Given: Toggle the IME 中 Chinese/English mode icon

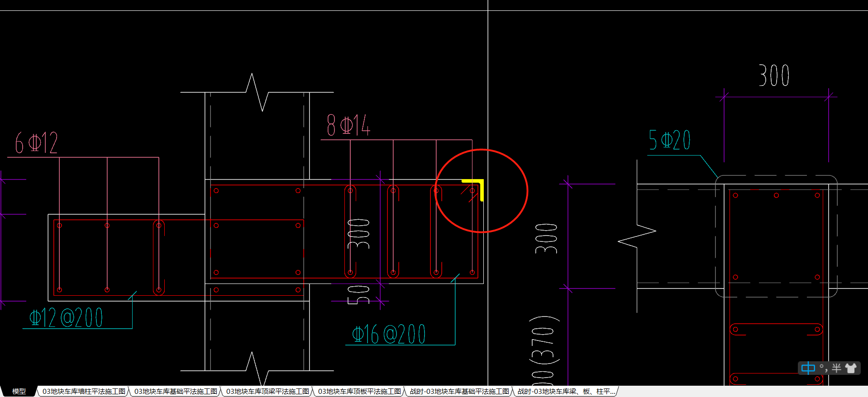Looking at the screenshot, I should [808, 368].
